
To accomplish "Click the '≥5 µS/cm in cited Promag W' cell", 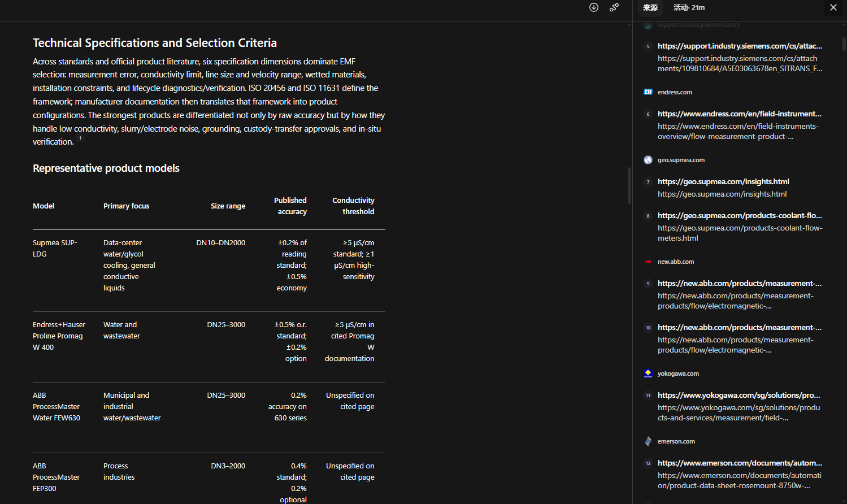I will [x=350, y=342].
